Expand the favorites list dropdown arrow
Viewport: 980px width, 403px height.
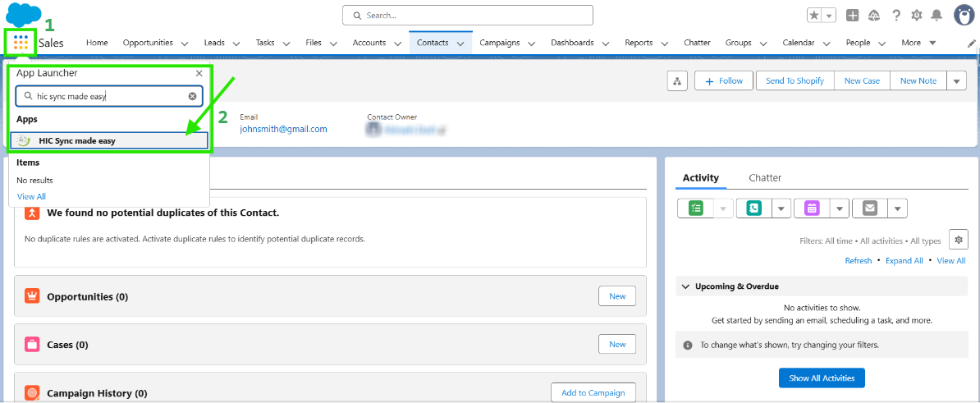pos(829,15)
